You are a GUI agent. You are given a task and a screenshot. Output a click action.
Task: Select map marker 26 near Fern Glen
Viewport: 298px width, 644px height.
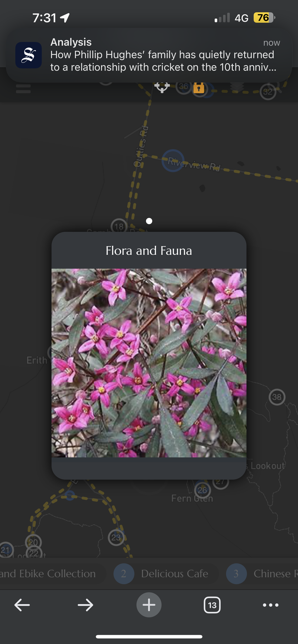202,490
